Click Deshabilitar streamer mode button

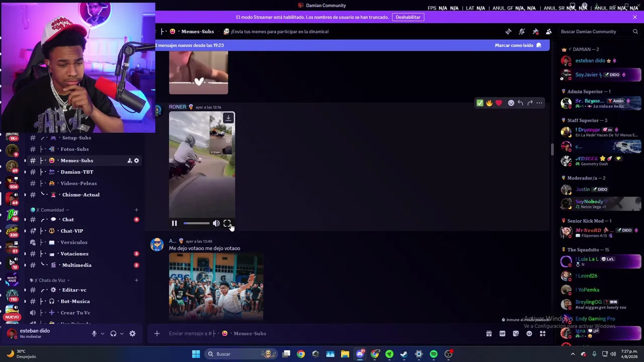coord(408,17)
